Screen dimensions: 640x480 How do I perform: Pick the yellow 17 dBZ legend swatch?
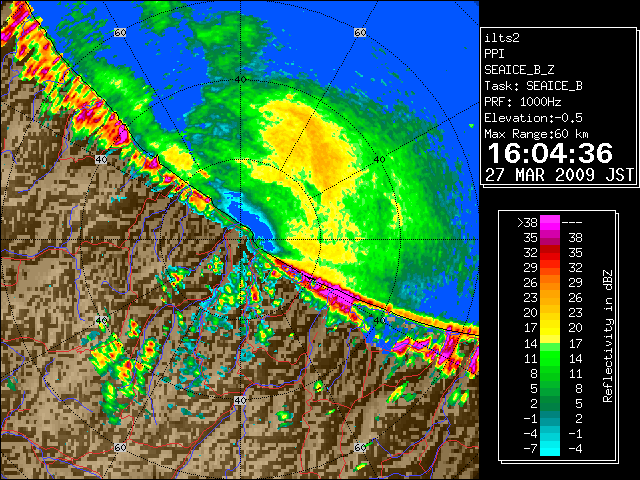(549, 328)
